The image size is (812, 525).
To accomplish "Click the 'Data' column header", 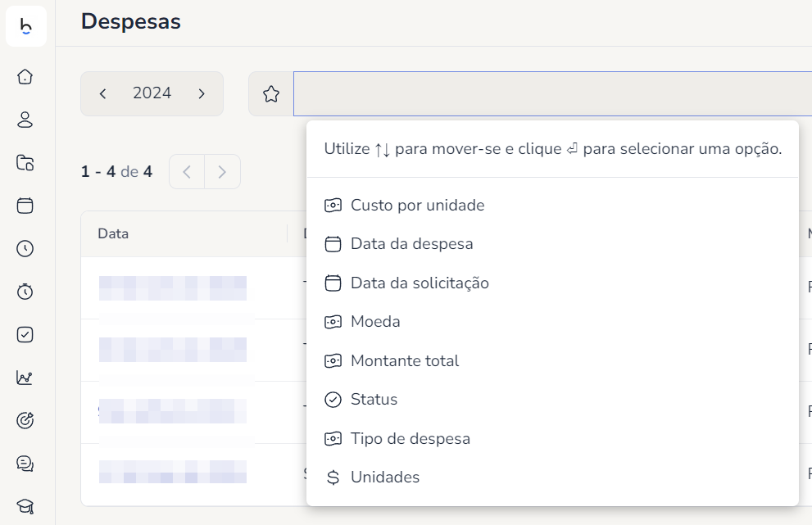I will [113, 233].
